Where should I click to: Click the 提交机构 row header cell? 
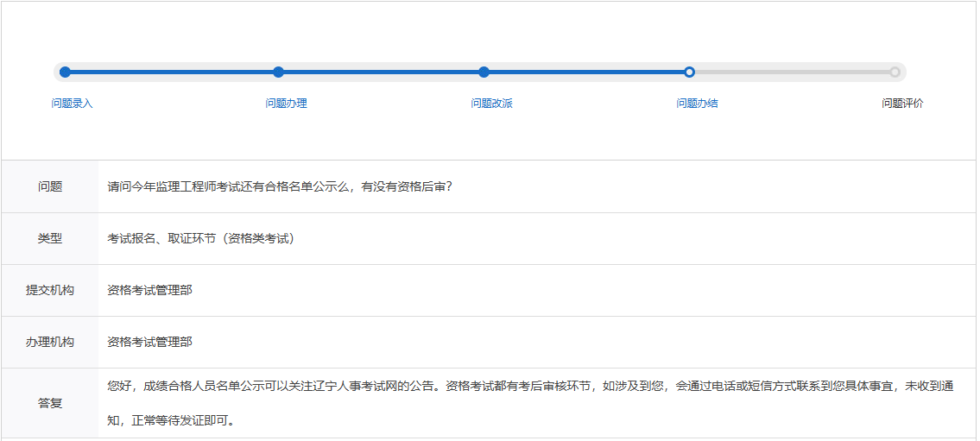[50, 291]
